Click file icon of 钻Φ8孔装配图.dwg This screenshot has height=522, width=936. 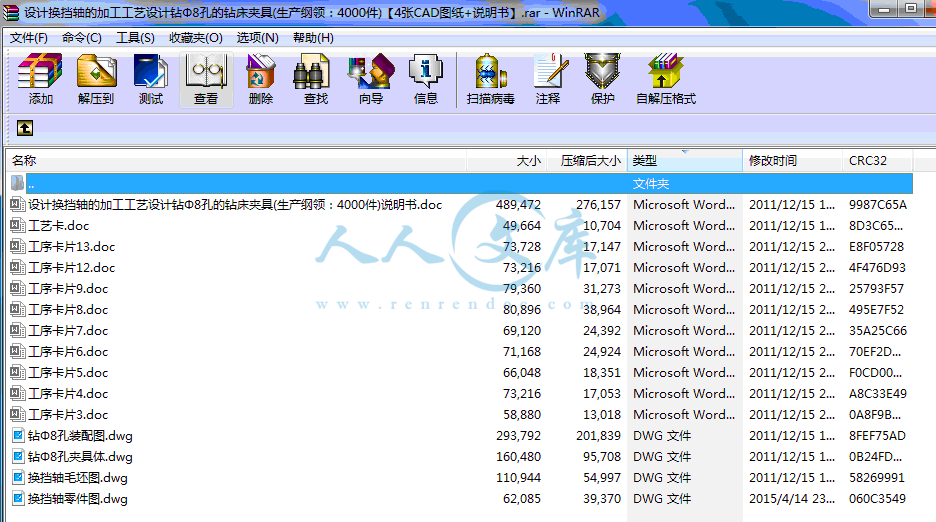(x=18, y=435)
